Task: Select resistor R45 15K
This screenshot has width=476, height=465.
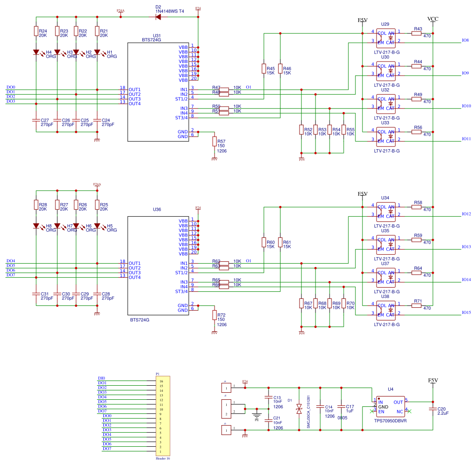Action: click(x=264, y=69)
